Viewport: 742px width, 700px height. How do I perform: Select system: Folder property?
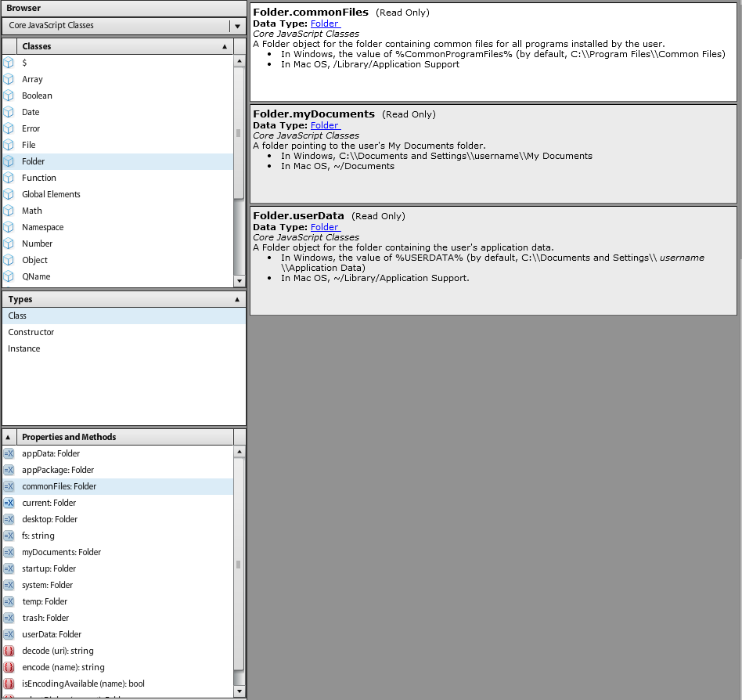(118, 585)
